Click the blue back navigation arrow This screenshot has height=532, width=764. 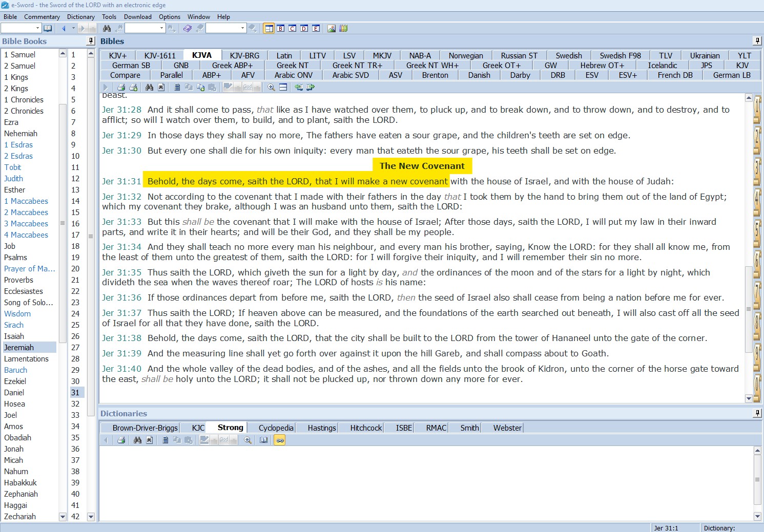64,28
